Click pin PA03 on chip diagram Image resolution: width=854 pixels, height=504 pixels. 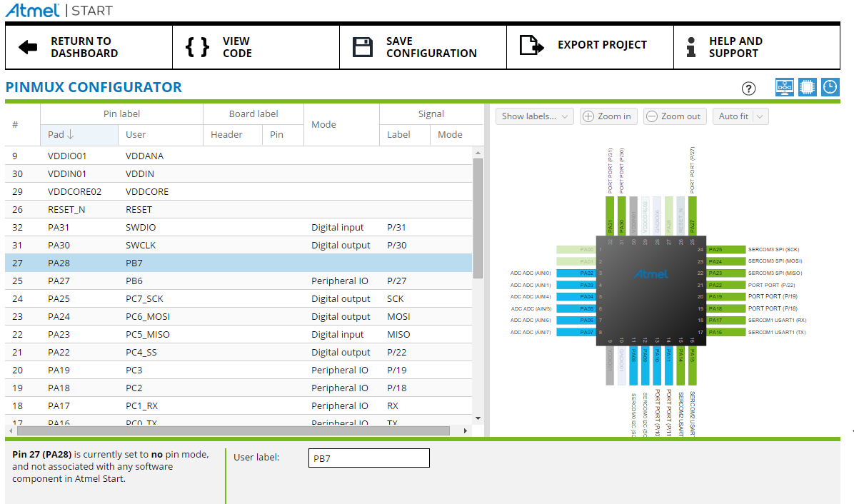click(576, 286)
